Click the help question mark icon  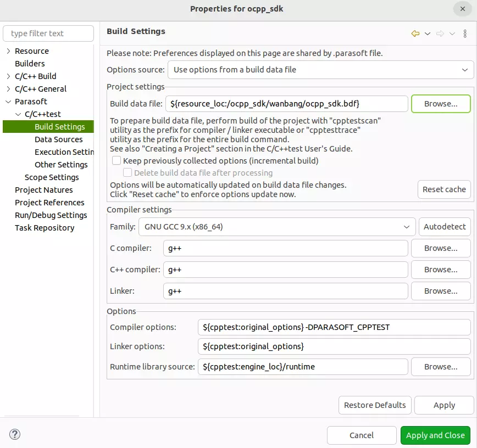pos(15,435)
